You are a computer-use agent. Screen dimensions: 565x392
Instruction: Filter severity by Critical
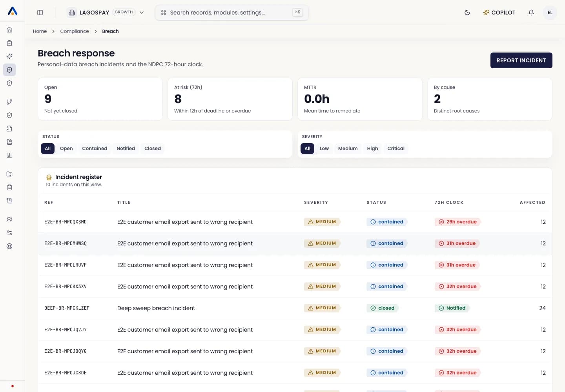396,149
